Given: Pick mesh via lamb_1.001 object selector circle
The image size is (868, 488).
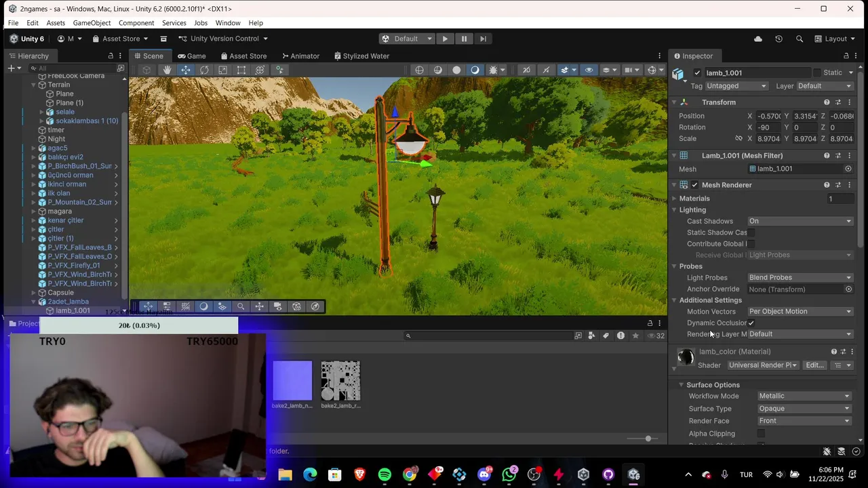Looking at the screenshot, I should (848, 169).
